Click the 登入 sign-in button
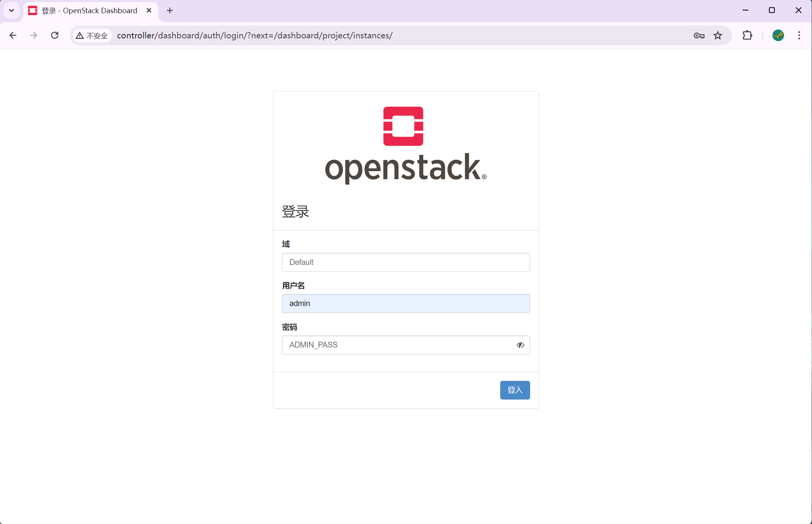 coord(515,390)
